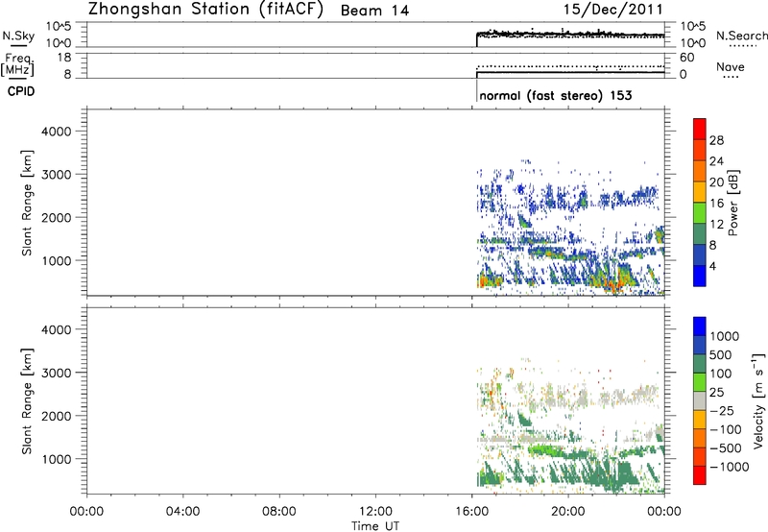Click 'Slant Range [km]' label of velocity panel
The image size is (768, 532).
(x=27, y=401)
